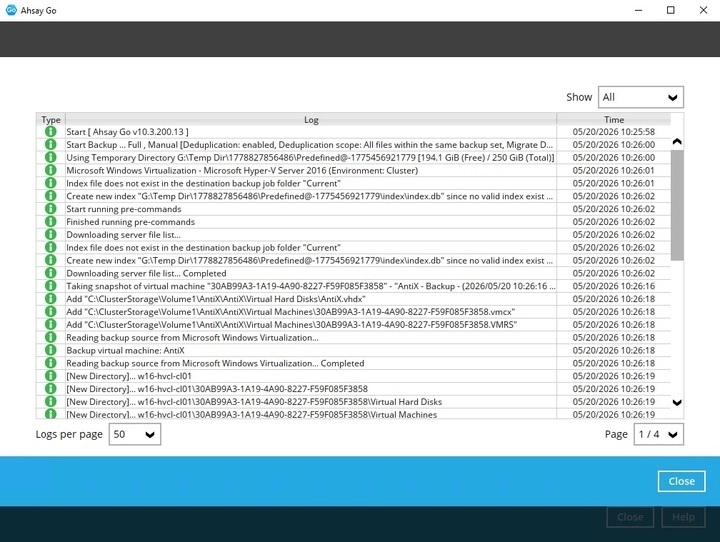Viewport: 720px width, 542px height.
Task: Select log row Start [ Ahsay Go v10.3.200.13 ]
Action: (353, 132)
